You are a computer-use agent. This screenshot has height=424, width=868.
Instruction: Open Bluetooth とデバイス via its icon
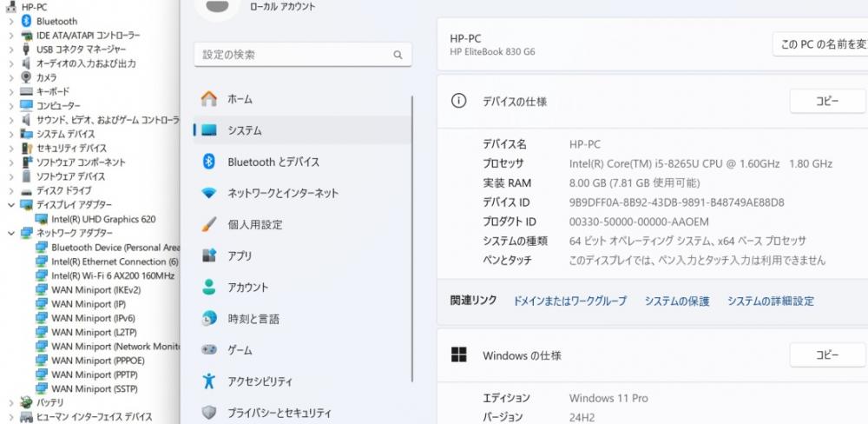(208, 162)
